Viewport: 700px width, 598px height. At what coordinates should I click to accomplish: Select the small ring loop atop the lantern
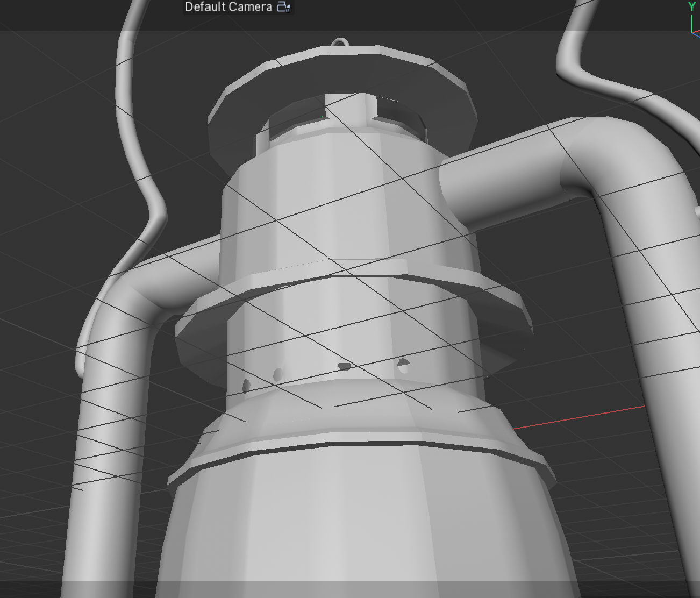tap(339, 42)
